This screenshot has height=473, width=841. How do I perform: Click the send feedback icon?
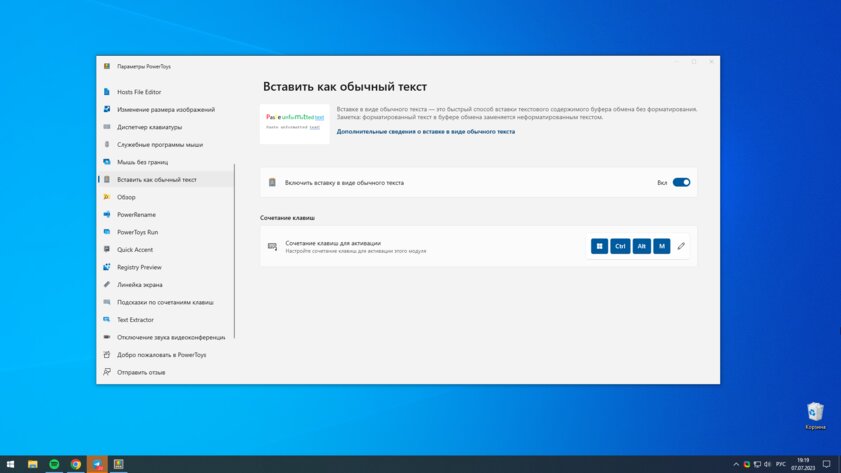click(107, 372)
